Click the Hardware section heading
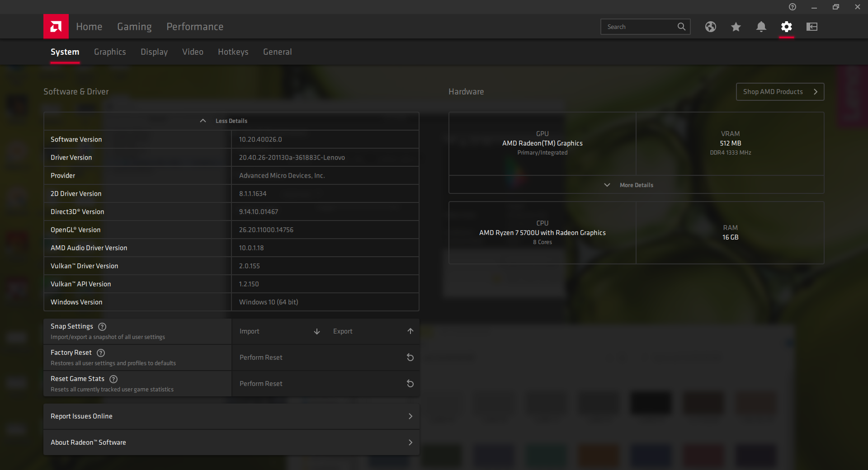Image resolution: width=868 pixels, height=470 pixels. pos(466,92)
